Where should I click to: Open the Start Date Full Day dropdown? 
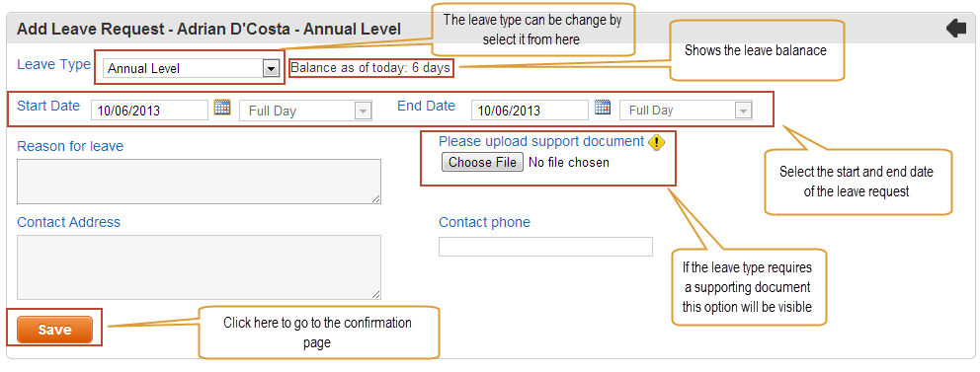(x=305, y=112)
